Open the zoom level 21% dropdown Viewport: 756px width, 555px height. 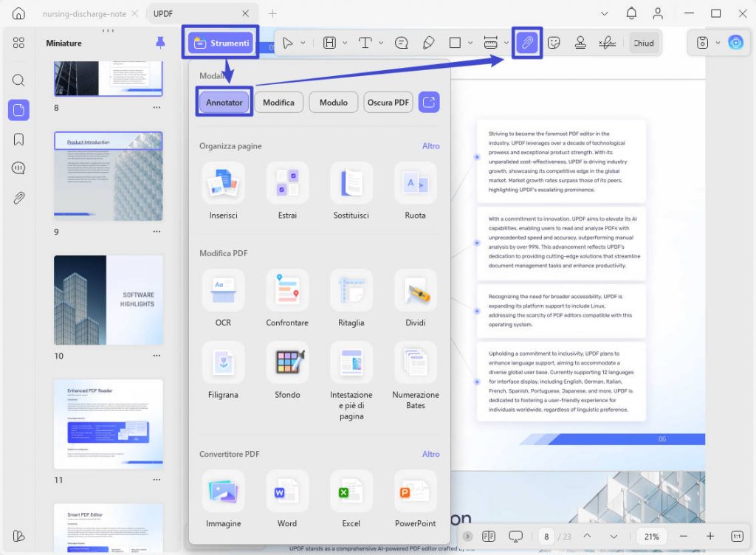(x=652, y=537)
